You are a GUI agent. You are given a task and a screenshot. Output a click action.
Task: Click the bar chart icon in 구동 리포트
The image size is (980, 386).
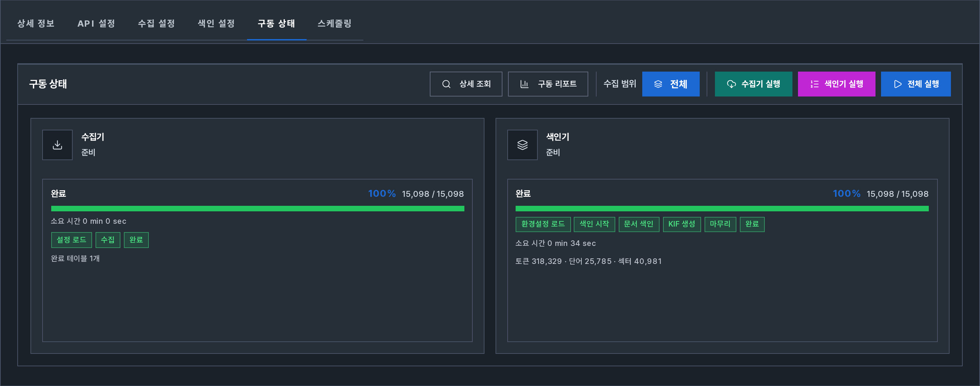[524, 84]
